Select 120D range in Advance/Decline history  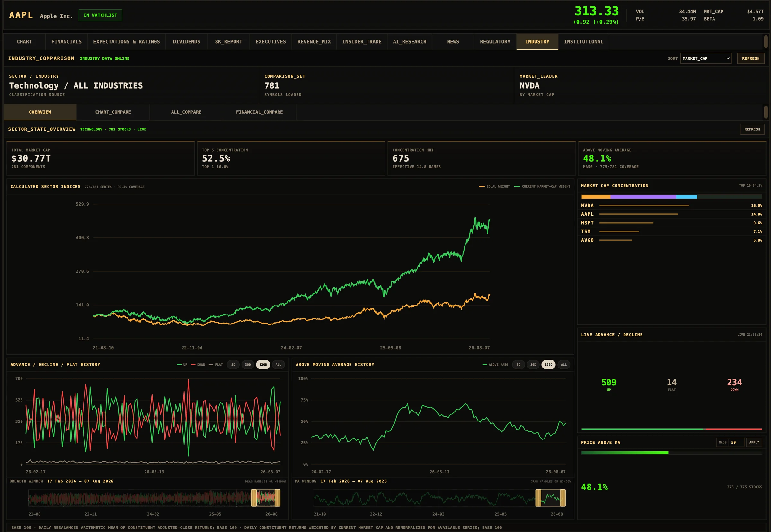coord(263,365)
